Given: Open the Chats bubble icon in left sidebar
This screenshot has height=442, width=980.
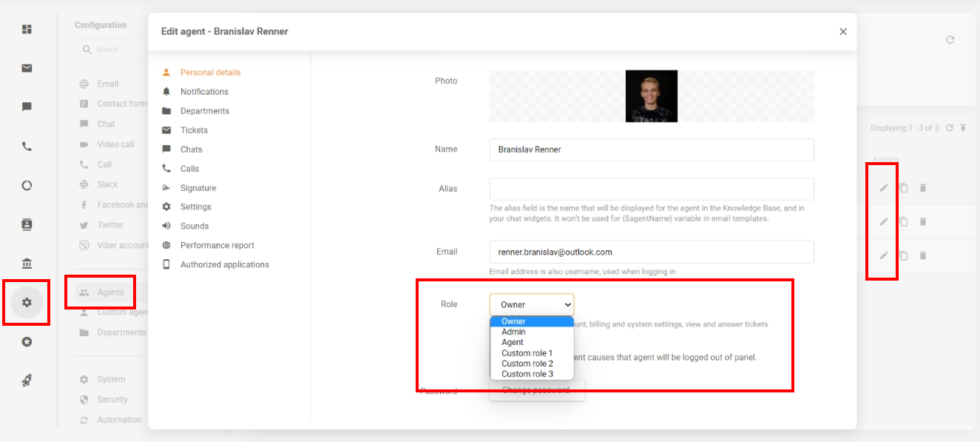Looking at the screenshot, I should (x=27, y=107).
